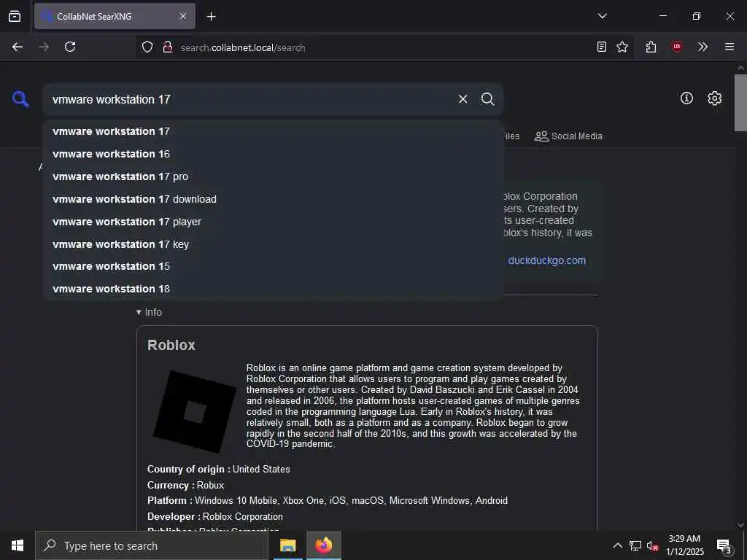This screenshot has width=747, height=560.
Task: Open File Explorer from taskbar
Action: pos(287,545)
